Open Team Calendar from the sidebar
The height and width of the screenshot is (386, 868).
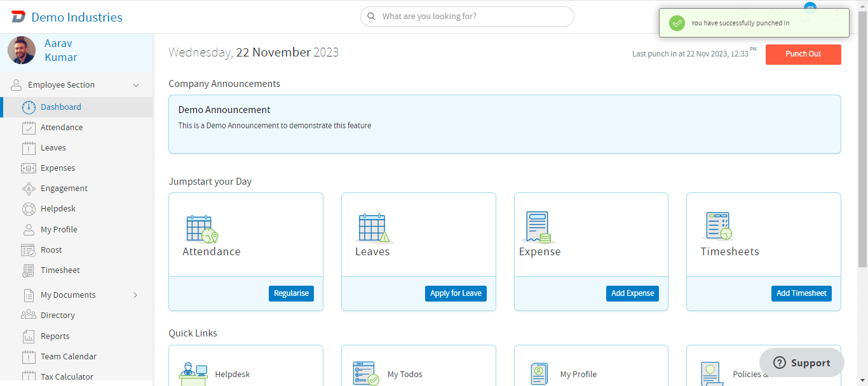click(69, 357)
